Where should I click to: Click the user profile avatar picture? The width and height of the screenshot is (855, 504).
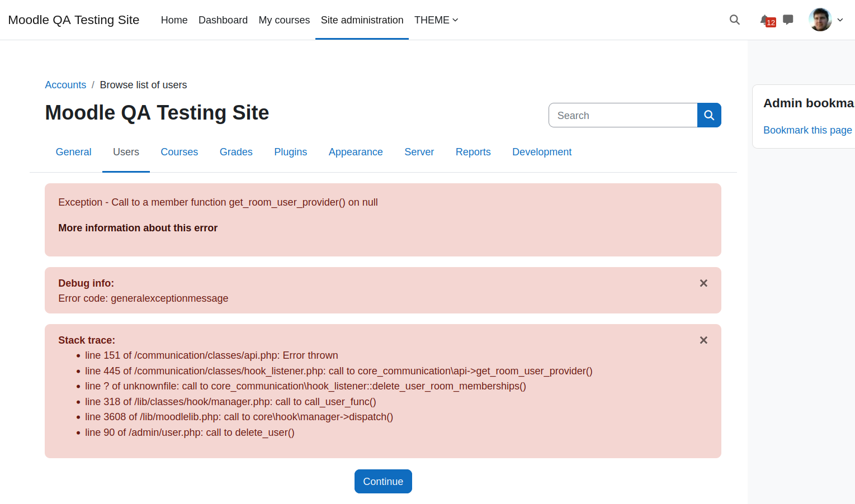pos(820,20)
